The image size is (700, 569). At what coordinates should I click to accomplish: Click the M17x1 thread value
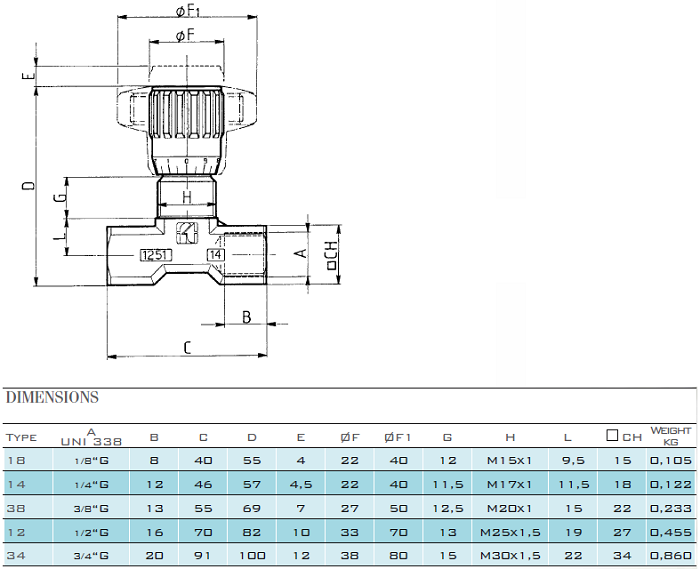point(510,484)
